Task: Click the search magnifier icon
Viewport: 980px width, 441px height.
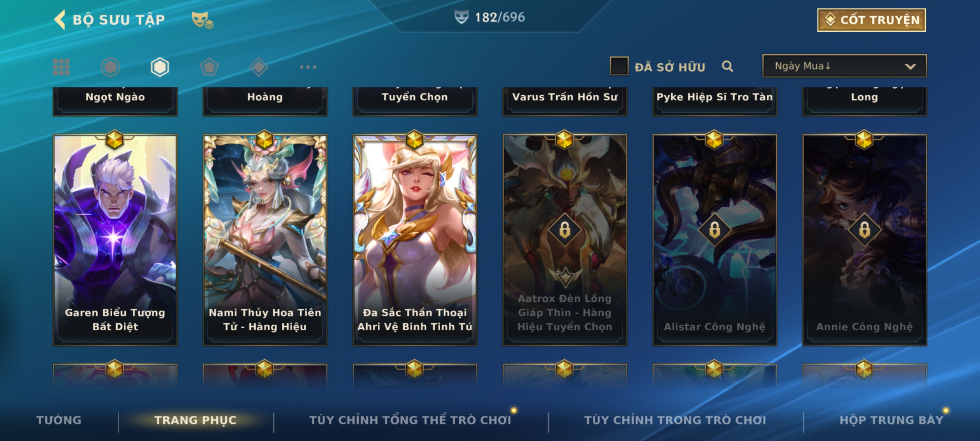Action: point(727,66)
